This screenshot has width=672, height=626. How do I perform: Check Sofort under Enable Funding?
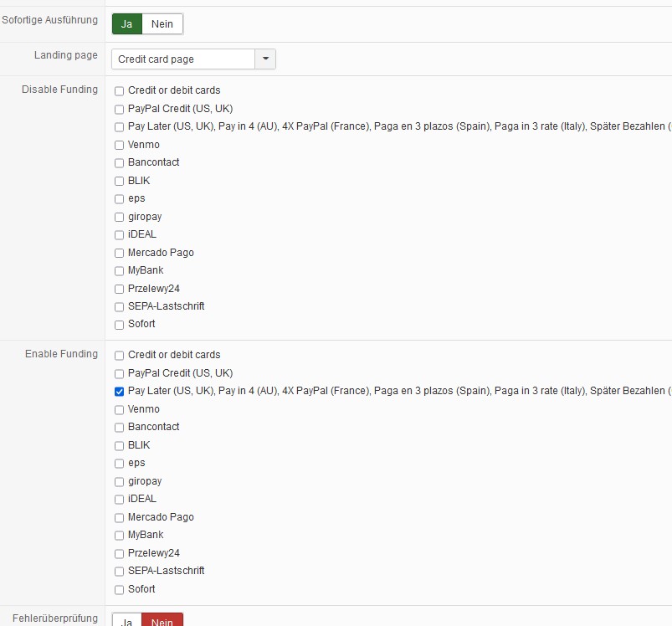(119, 590)
